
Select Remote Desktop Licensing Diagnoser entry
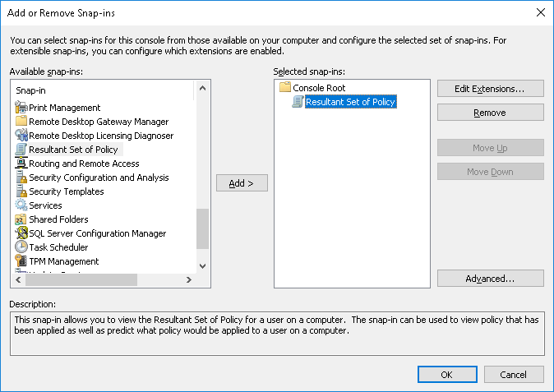click(101, 136)
